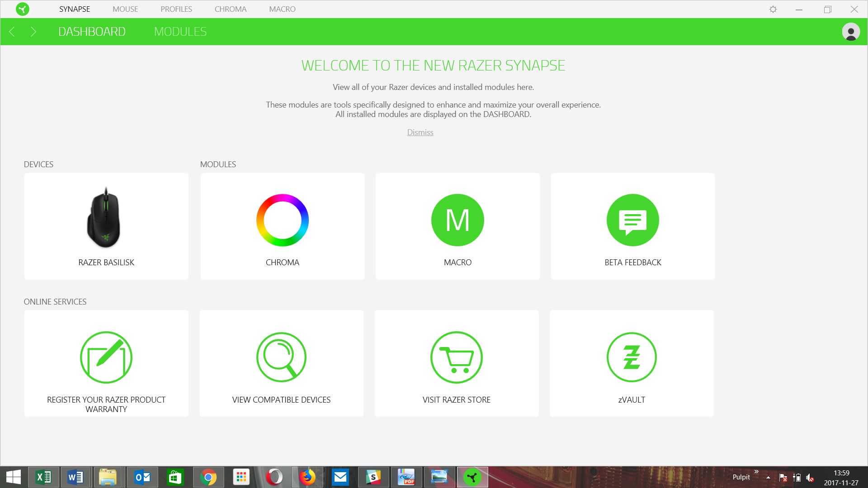Go back with the left arrow
Image resolution: width=868 pixels, height=488 pixels.
[12, 32]
